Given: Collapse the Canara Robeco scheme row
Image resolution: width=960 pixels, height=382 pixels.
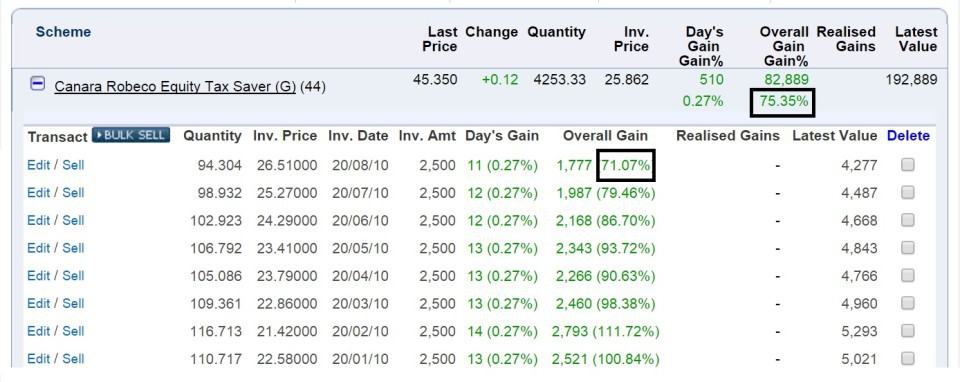Looking at the screenshot, I should pyautogui.click(x=37, y=84).
